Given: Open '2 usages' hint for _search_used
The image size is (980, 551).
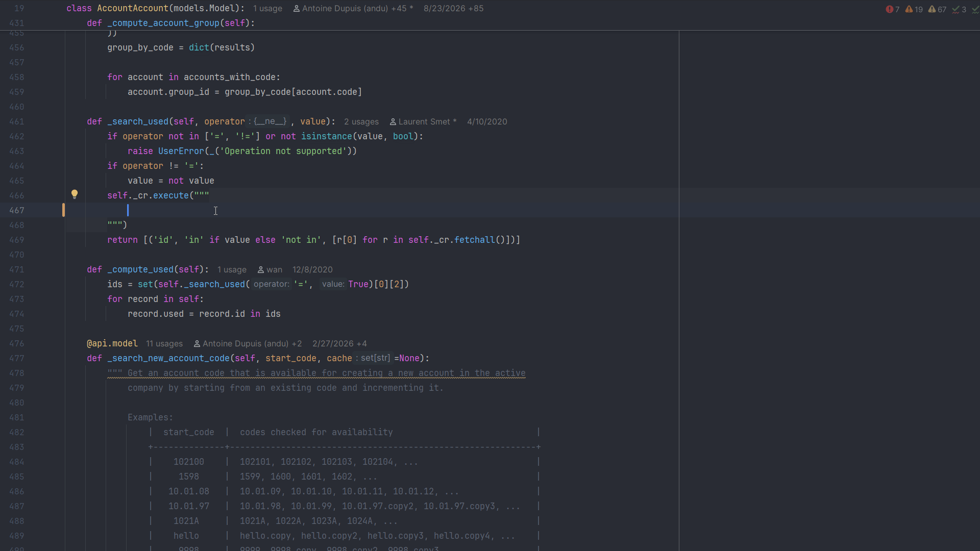Looking at the screenshot, I should click(x=361, y=122).
